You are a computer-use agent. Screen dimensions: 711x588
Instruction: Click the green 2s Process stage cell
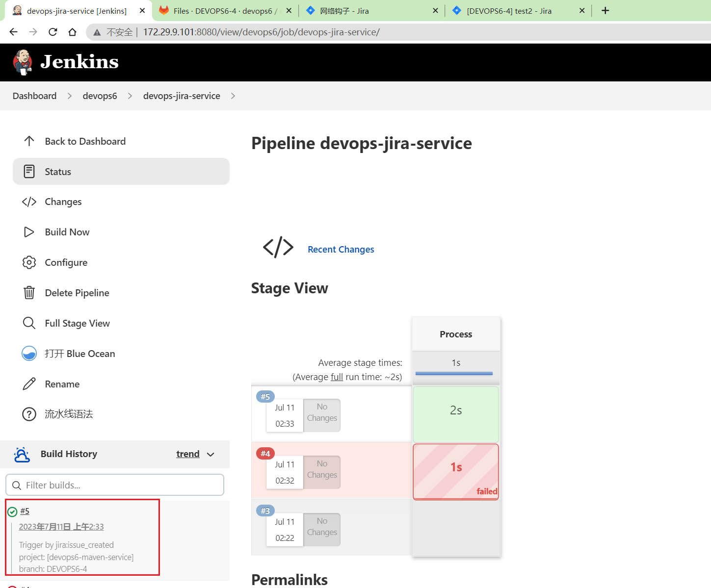(x=456, y=414)
